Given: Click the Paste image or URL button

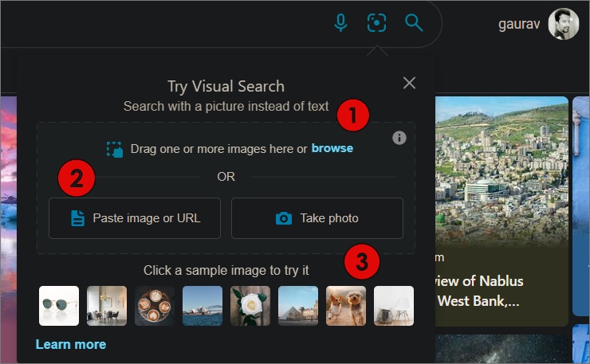Looking at the screenshot, I should coord(135,218).
